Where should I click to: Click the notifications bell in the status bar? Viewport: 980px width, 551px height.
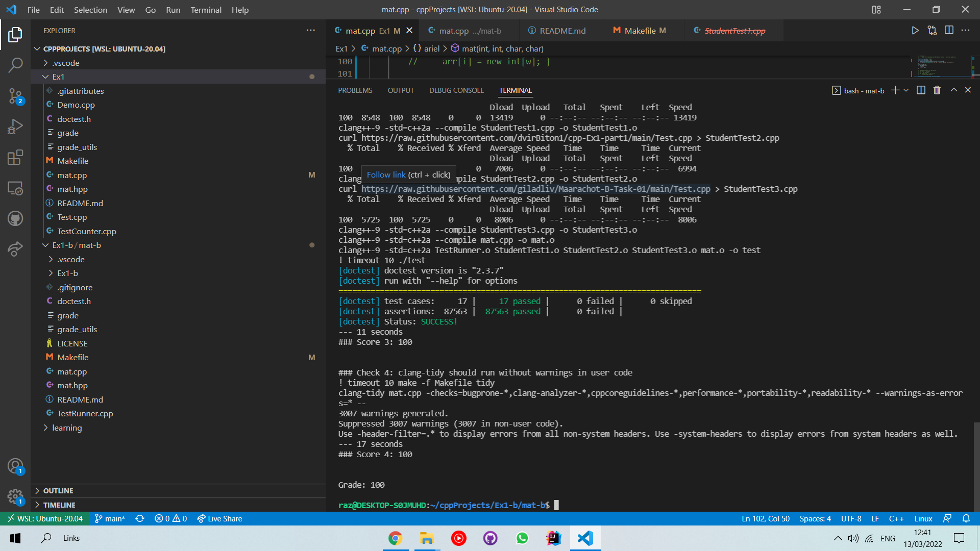click(967, 518)
